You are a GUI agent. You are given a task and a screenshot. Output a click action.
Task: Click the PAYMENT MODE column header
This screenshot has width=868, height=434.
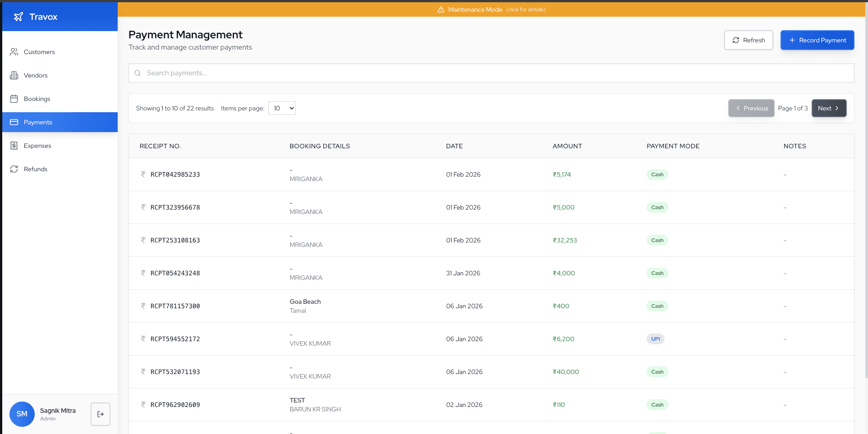pos(673,146)
